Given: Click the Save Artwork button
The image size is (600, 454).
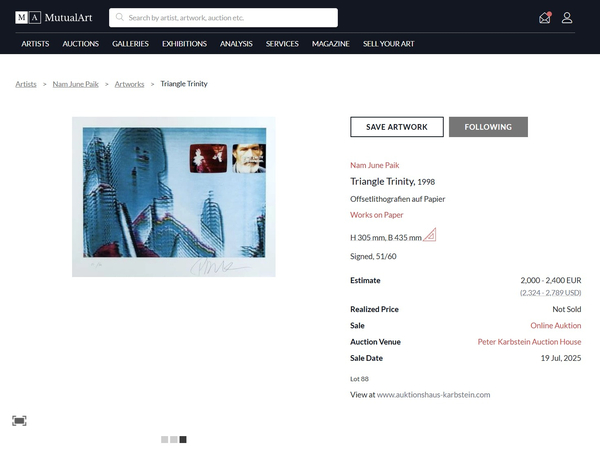Looking at the screenshot, I should (396, 127).
